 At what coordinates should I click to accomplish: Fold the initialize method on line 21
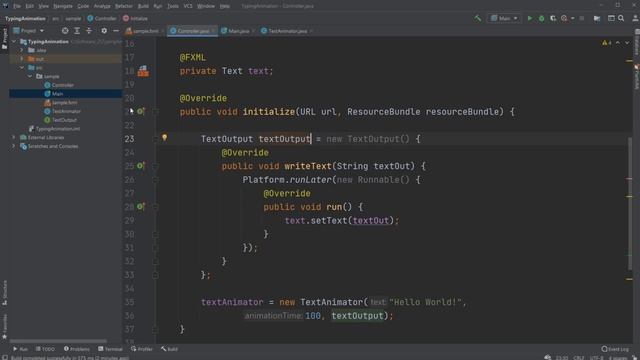155,111
